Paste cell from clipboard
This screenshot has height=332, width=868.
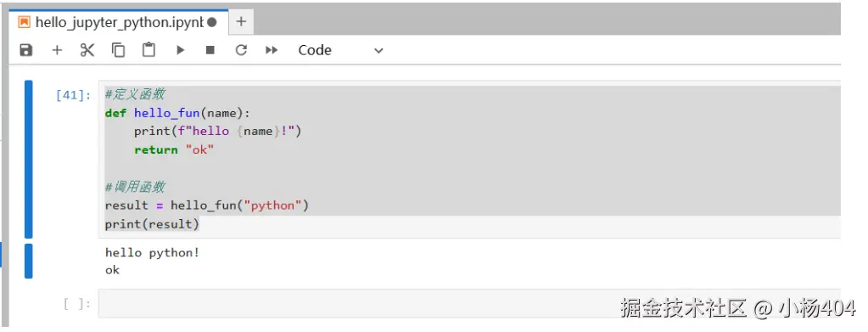tap(148, 50)
